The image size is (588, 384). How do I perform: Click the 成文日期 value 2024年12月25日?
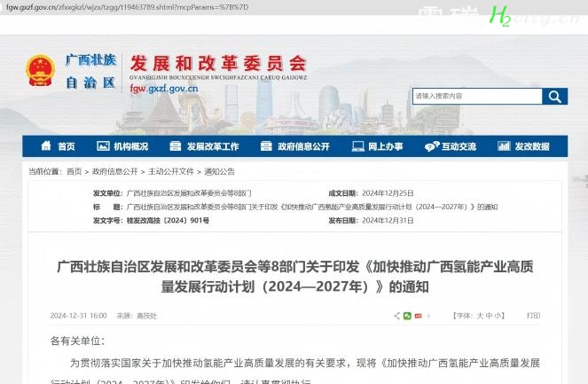point(388,193)
